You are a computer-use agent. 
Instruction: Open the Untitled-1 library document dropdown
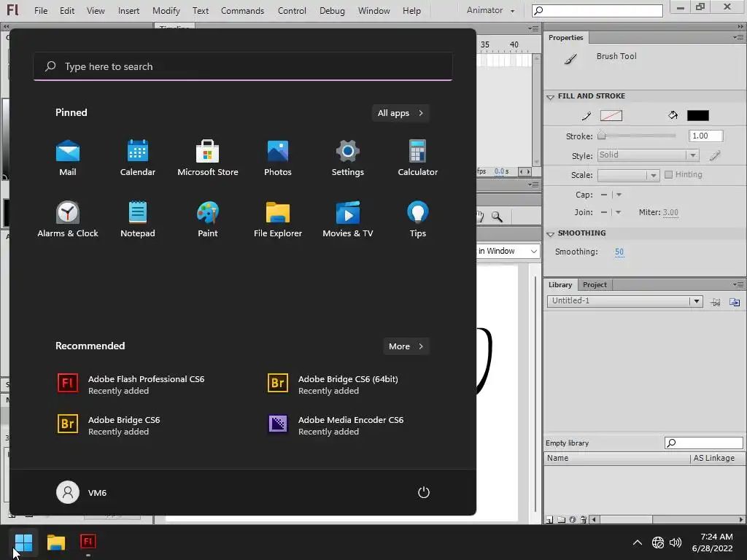[624, 301]
